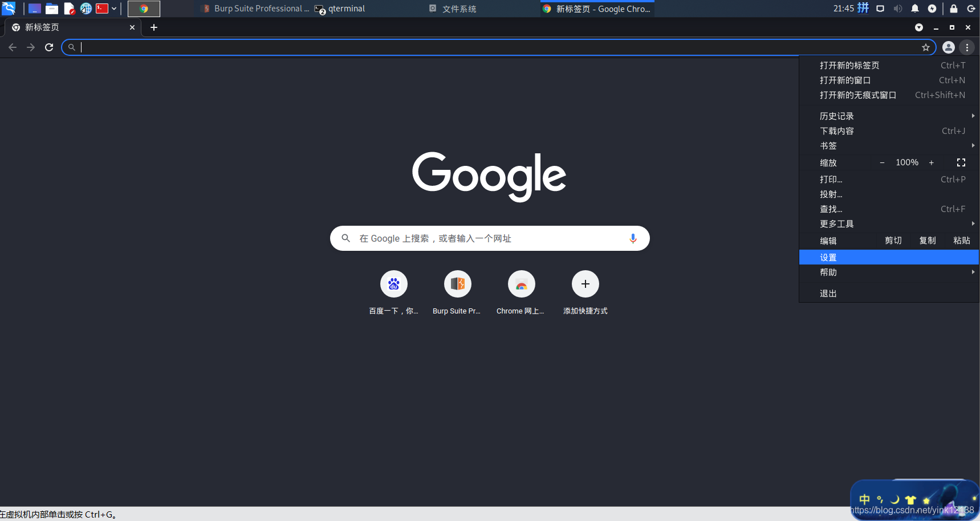Click the magnifier icon in Google search box
This screenshot has height=521, width=980.
[345, 238]
